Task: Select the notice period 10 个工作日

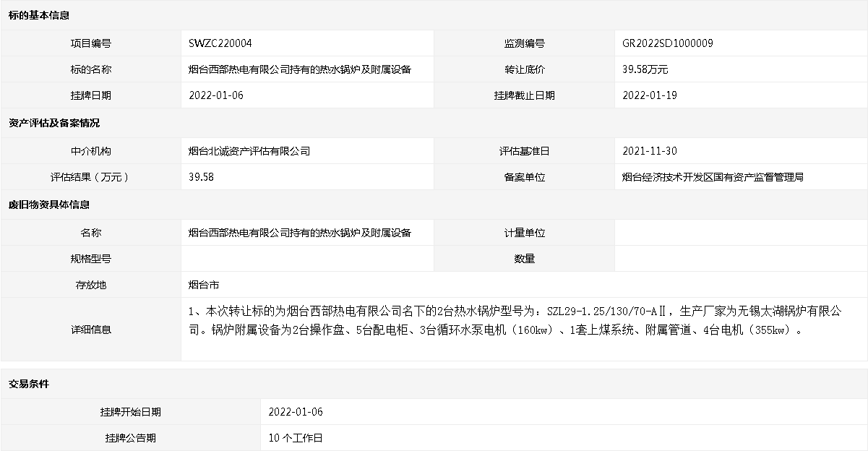Action: 296,438
